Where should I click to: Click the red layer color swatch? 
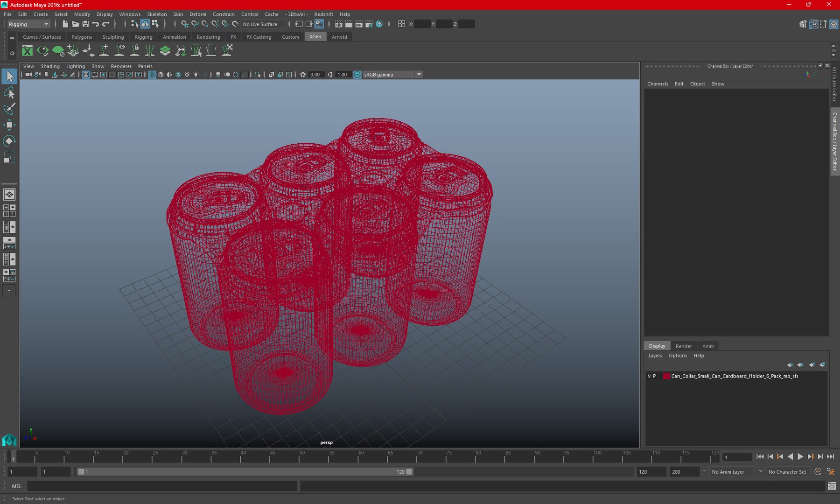666,376
